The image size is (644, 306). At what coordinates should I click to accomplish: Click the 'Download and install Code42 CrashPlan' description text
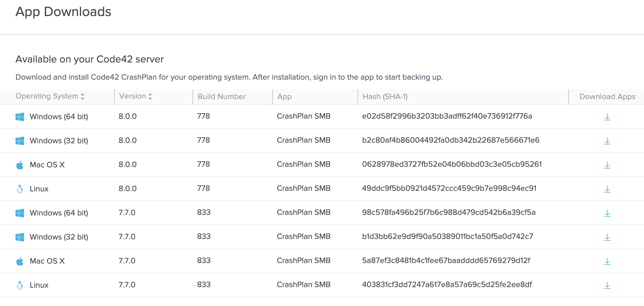click(229, 77)
